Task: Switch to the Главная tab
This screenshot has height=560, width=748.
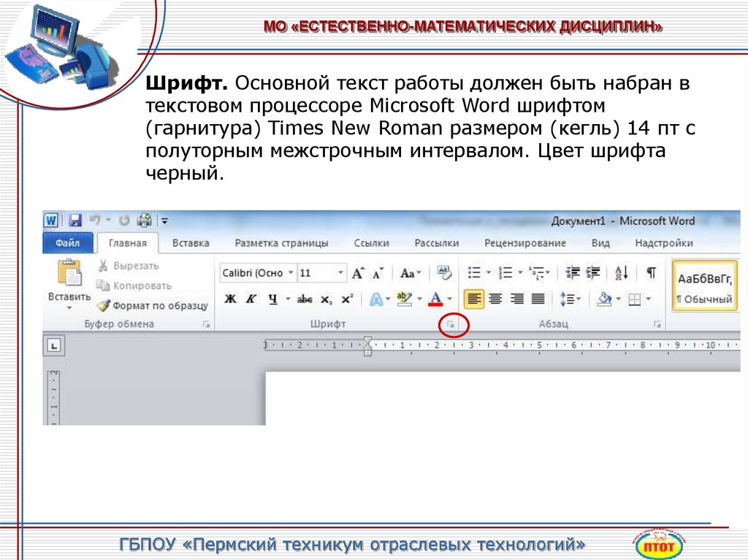Action: (127, 243)
